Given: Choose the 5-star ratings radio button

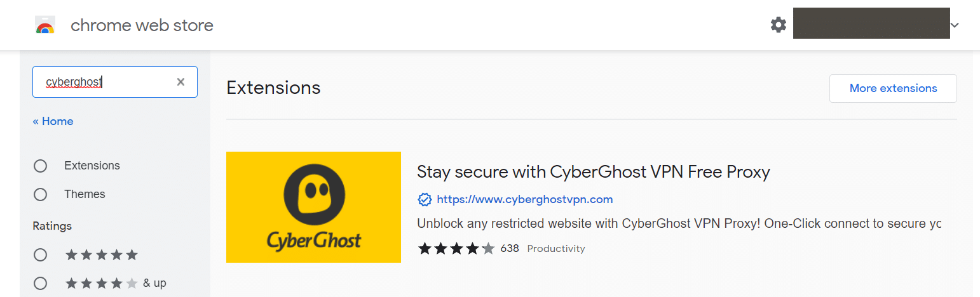Looking at the screenshot, I should click(x=41, y=255).
